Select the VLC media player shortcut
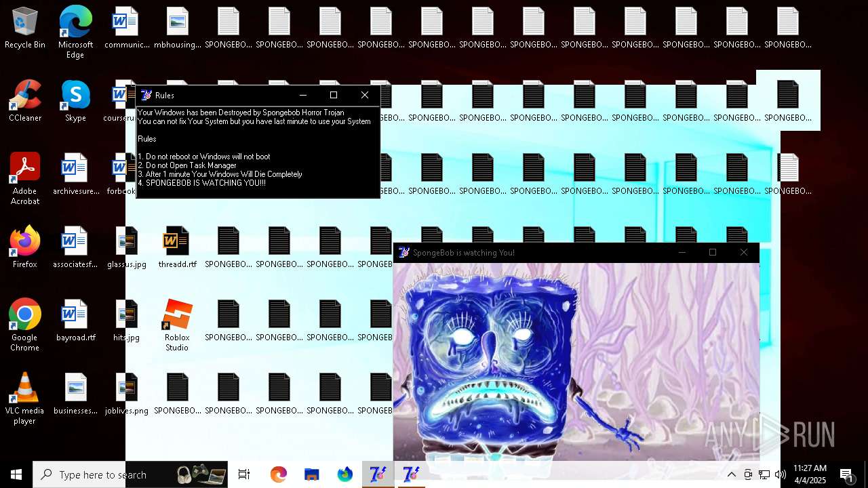Image resolution: width=868 pixels, height=488 pixels. tap(25, 399)
